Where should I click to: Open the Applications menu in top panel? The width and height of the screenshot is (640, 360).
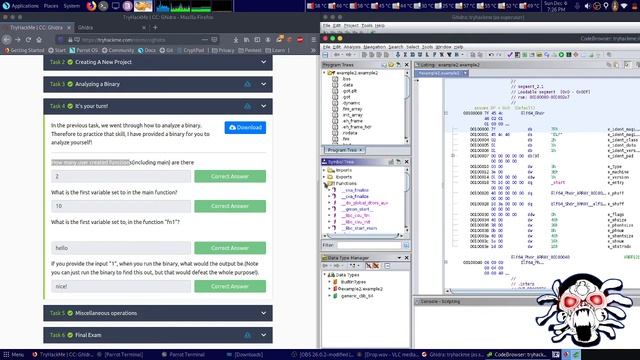[21, 6]
